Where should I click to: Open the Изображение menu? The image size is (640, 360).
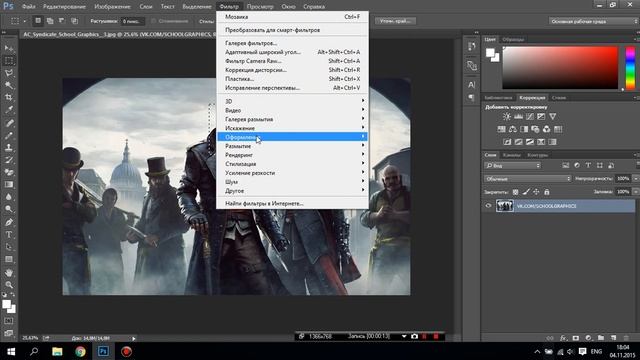coord(112,7)
